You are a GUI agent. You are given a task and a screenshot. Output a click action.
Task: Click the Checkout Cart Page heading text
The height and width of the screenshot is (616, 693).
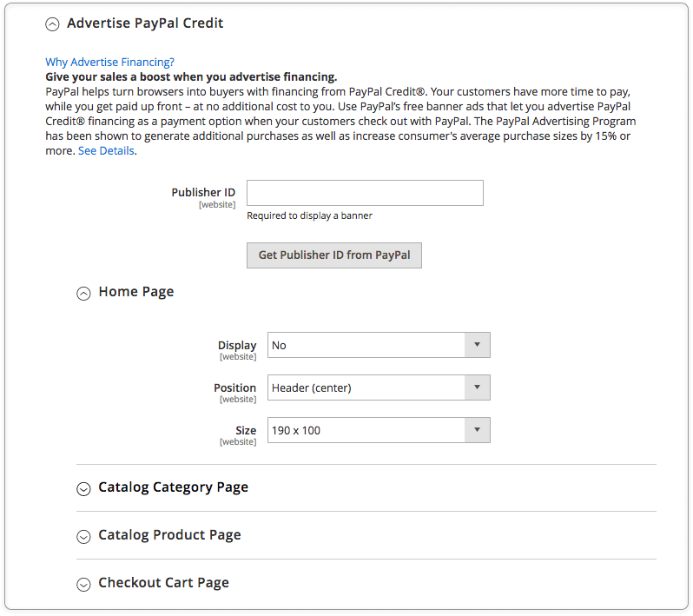(x=163, y=583)
